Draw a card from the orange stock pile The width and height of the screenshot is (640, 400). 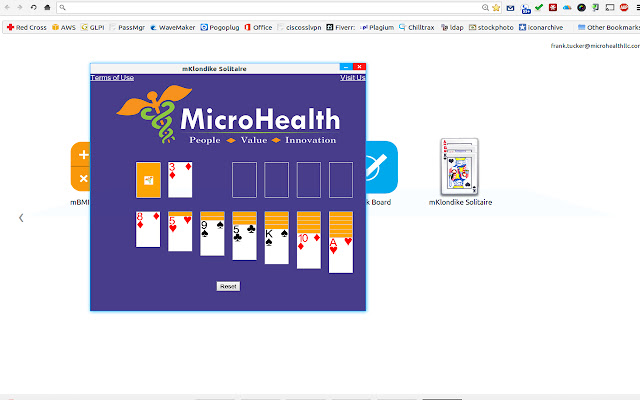click(x=148, y=180)
